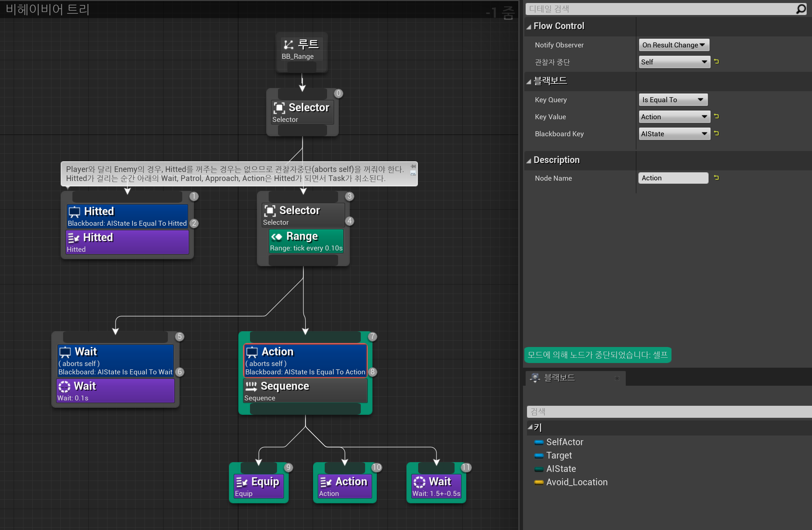Screen dimensions: 812x530
Task: Open the Blackboard Key AIState dropdown
Action: (674, 134)
